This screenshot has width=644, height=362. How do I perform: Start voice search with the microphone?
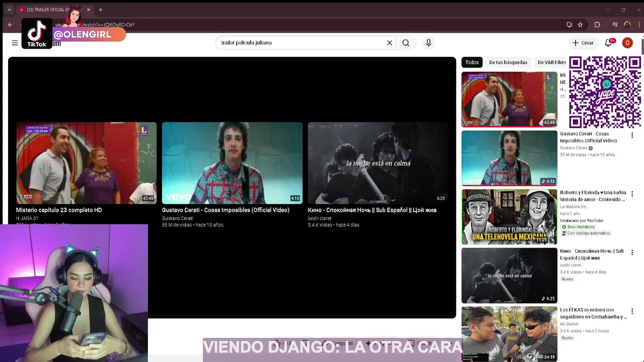[429, 43]
